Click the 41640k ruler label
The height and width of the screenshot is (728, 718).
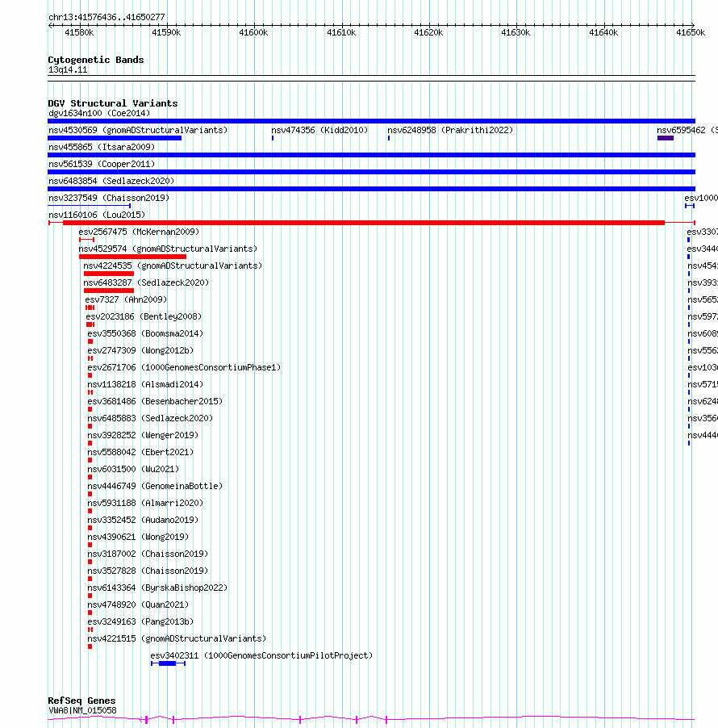[x=603, y=32]
